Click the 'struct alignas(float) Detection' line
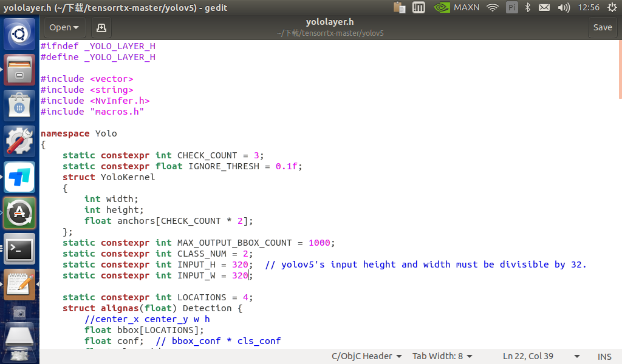Screen dimensions: 622x364 (x=152, y=308)
